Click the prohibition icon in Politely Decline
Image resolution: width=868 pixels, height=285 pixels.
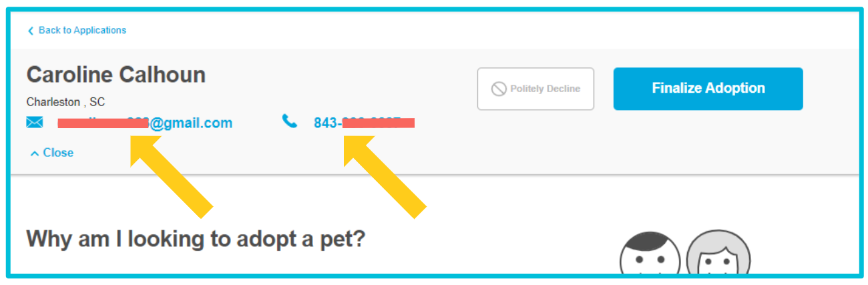click(x=499, y=89)
